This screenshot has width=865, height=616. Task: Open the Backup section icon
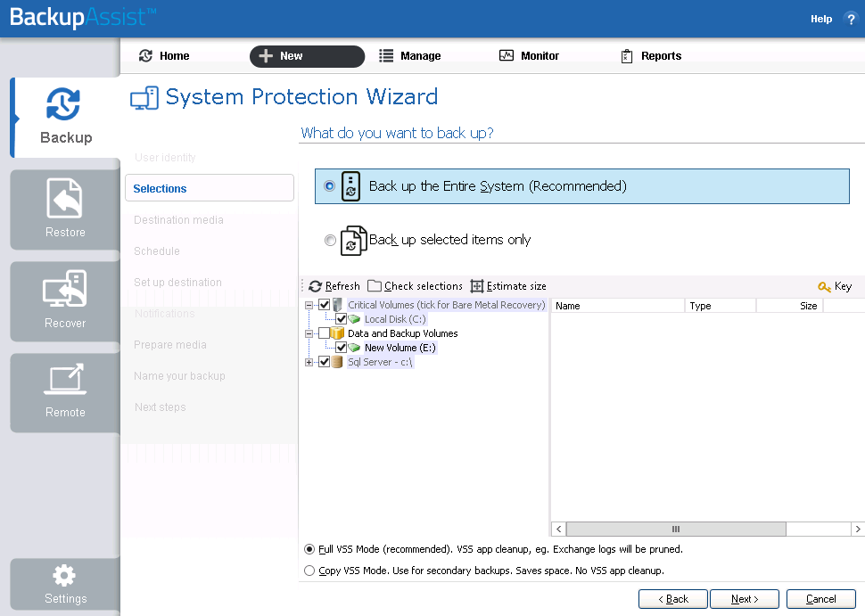pos(63,103)
